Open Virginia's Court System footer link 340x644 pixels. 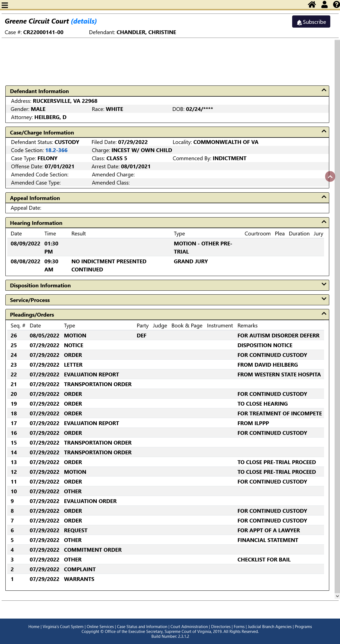(x=63, y=627)
